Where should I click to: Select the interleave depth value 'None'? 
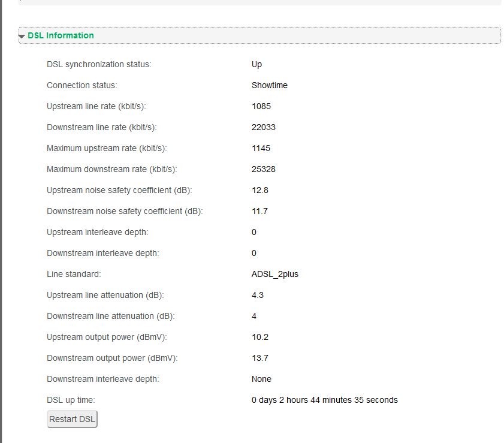(261, 379)
